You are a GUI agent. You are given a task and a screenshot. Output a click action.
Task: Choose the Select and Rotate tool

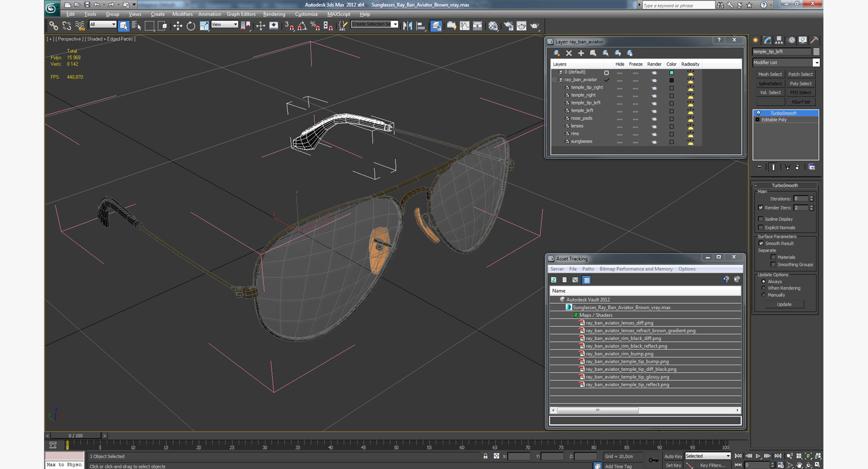pos(191,26)
